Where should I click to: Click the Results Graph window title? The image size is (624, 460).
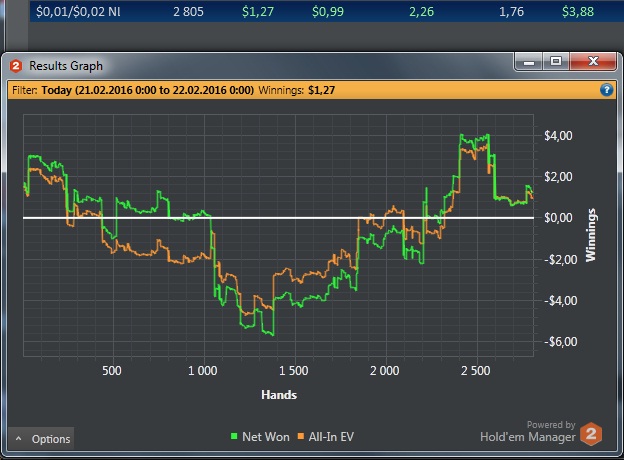66,66
